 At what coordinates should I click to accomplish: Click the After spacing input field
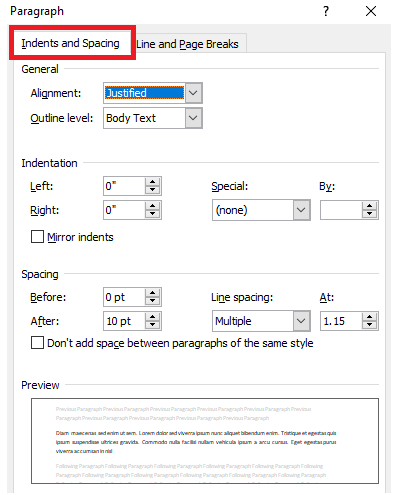[x=124, y=321]
